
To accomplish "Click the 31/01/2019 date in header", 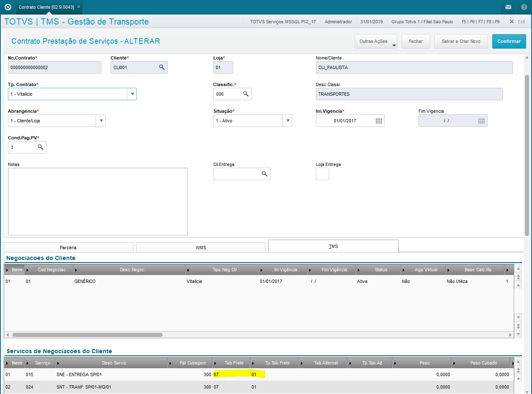I will point(372,22).
